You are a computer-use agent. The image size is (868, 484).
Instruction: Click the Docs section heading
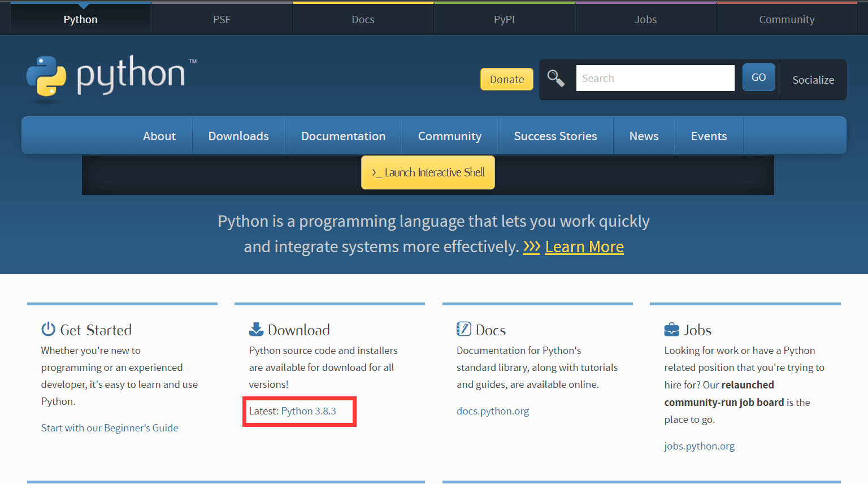[x=491, y=330]
